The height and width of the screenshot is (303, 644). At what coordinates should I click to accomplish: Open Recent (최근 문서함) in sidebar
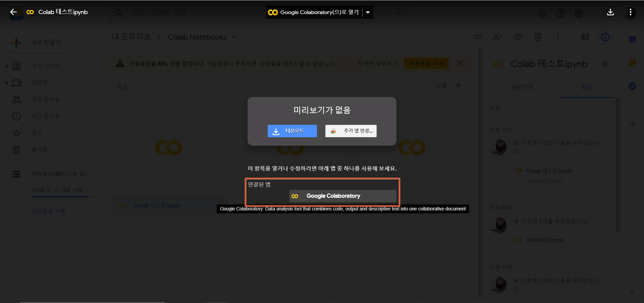pyautogui.click(x=46, y=116)
